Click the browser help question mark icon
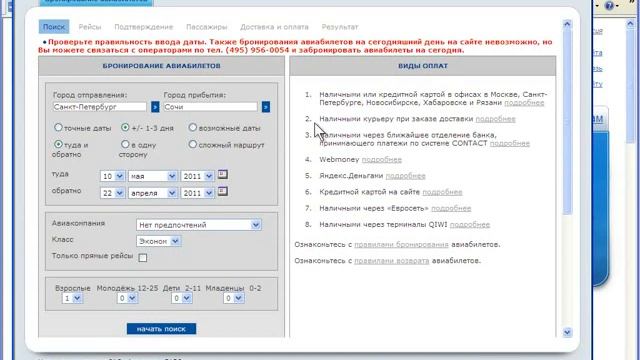This screenshot has height=360, width=640. (x=609, y=6)
